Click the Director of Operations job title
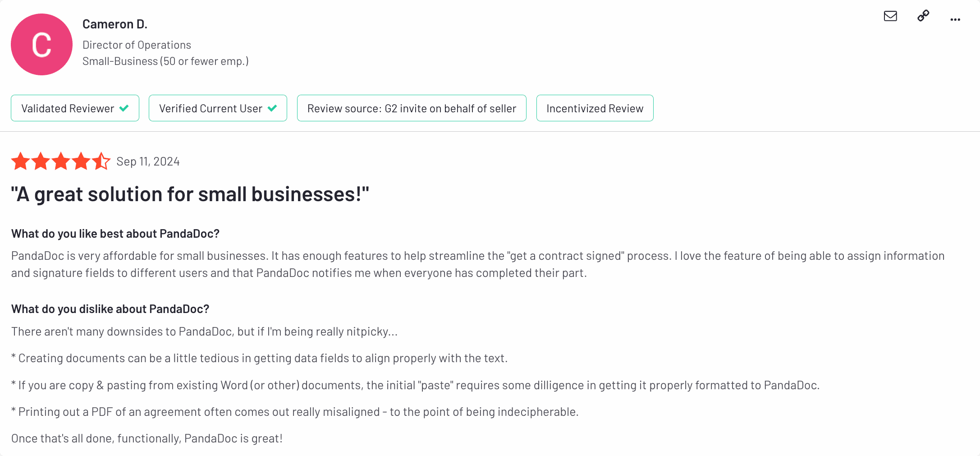Image resolution: width=980 pixels, height=456 pixels. point(137,45)
